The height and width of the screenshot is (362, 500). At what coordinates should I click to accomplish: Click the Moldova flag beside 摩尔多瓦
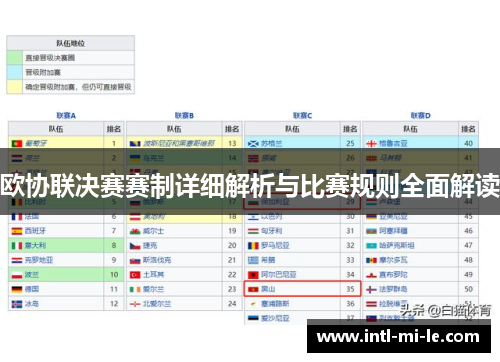point(371,260)
